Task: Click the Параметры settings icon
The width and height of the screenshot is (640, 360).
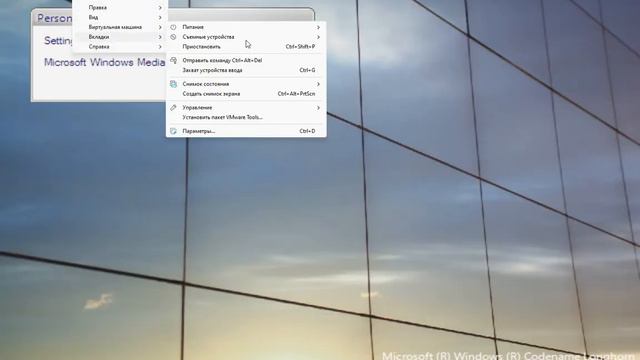Action: coord(173,131)
